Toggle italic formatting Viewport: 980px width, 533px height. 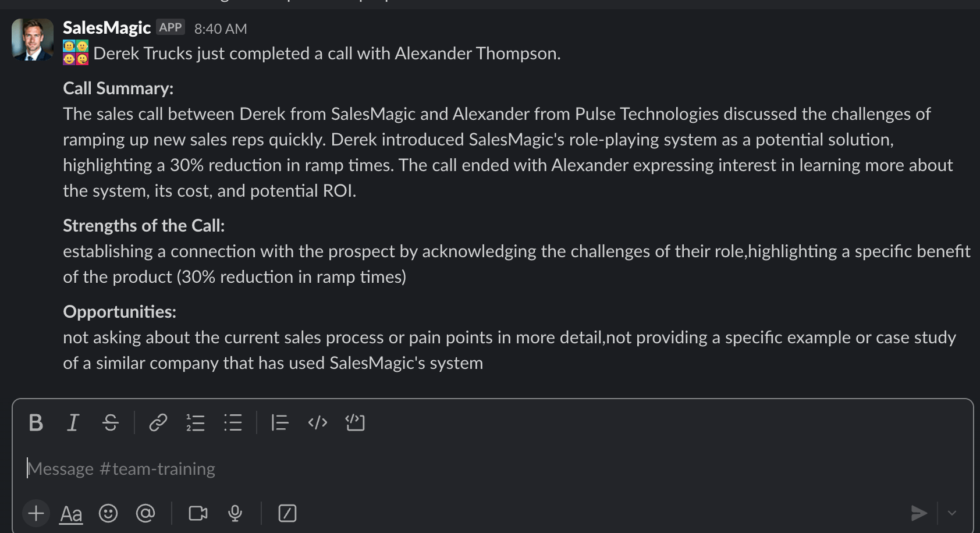[x=72, y=423]
